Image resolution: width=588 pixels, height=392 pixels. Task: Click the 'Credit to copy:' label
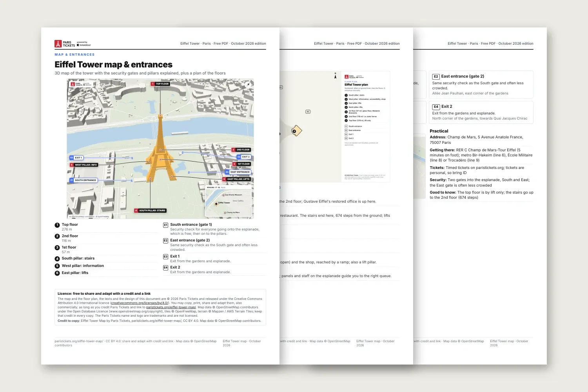[69, 321]
